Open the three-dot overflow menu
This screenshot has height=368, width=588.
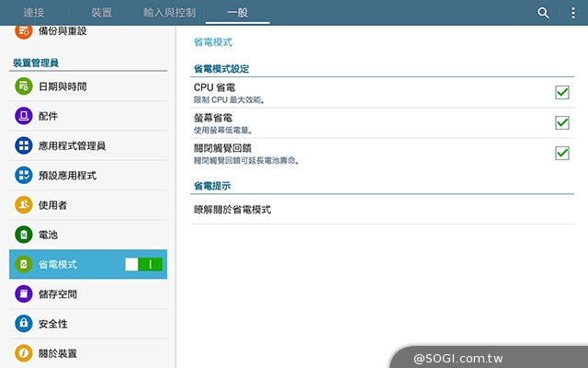(x=571, y=13)
